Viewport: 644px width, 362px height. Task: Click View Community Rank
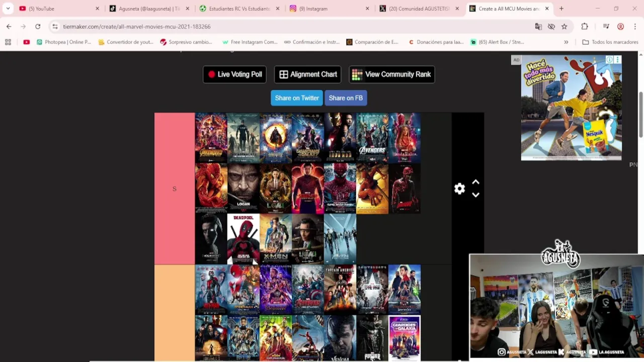(392, 74)
